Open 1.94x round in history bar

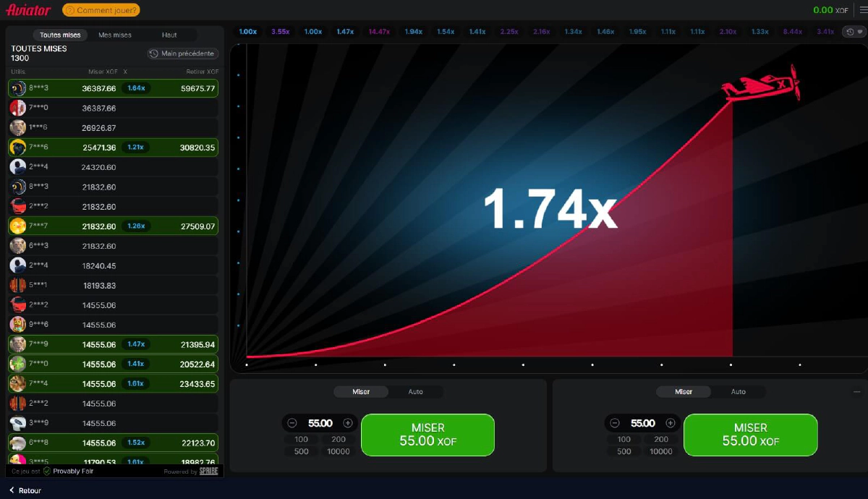tap(414, 32)
